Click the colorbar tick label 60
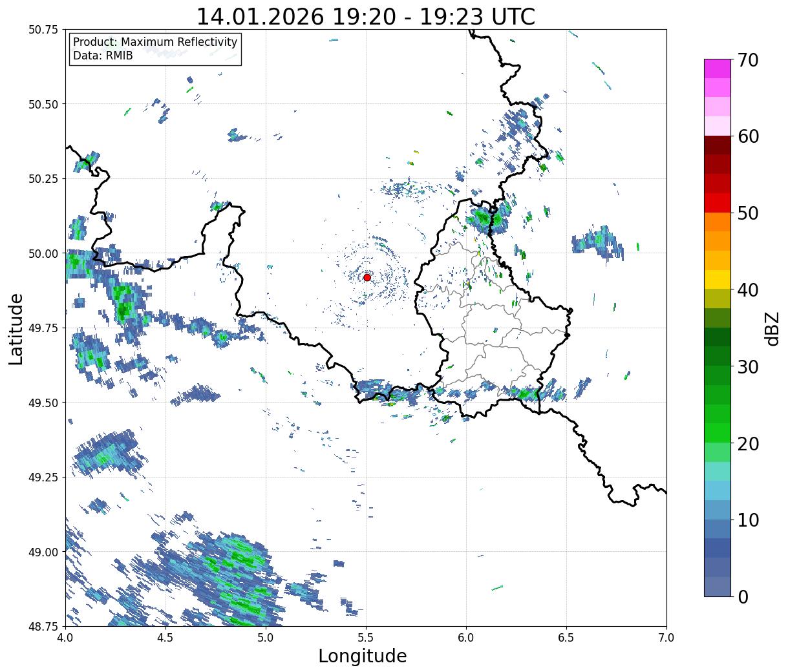This screenshot has width=788, height=672. coord(747,136)
